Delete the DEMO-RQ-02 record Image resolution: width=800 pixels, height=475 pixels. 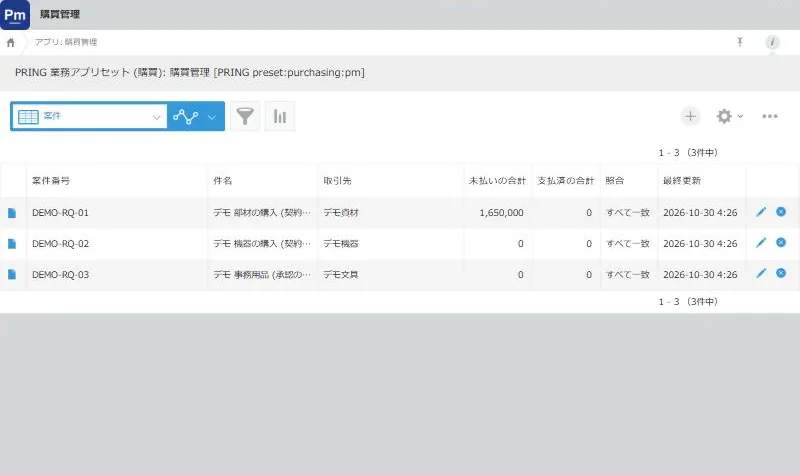click(781, 242)
